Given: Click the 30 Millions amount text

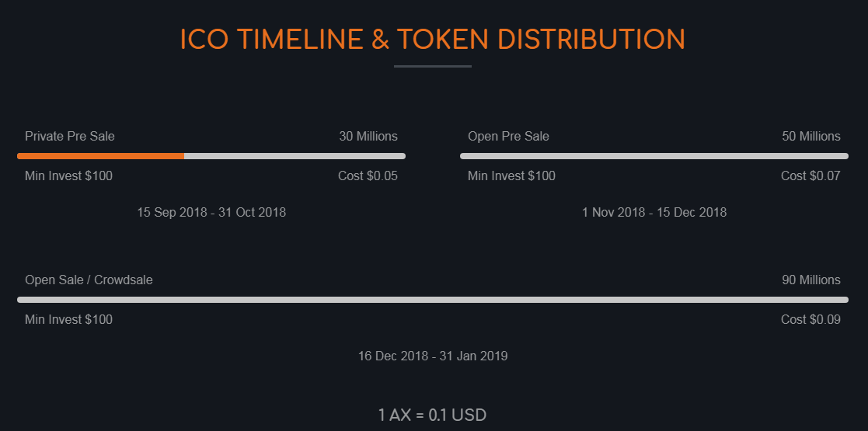Looking at the screenshot, I should click(x=368, y=137).
